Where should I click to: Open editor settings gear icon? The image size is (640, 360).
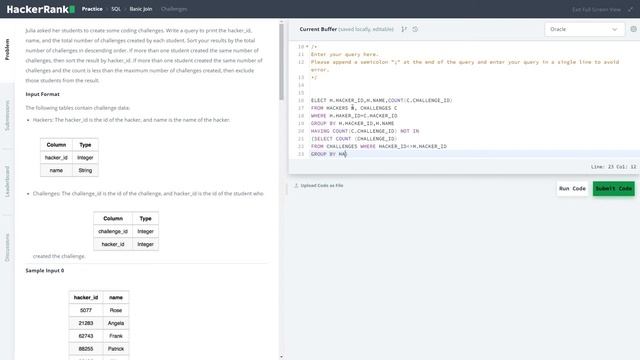coord(633,29)
